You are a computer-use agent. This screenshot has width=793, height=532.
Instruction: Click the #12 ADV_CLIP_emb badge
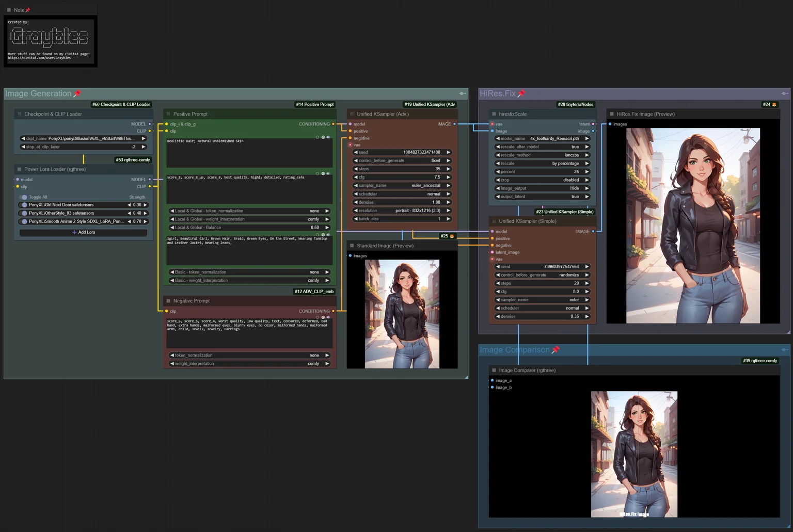[314, 292]
